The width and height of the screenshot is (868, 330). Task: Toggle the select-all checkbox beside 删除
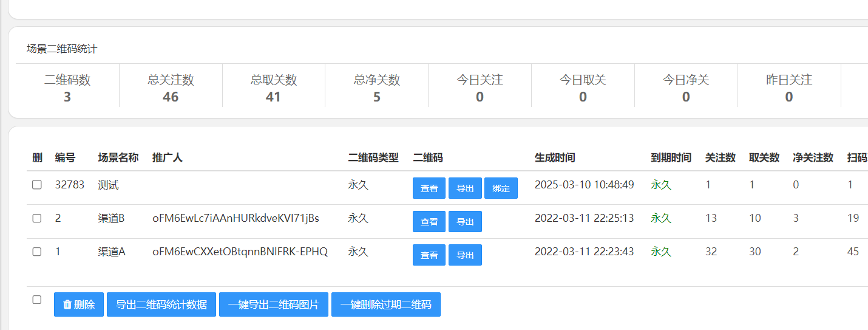tap(37, 300)
